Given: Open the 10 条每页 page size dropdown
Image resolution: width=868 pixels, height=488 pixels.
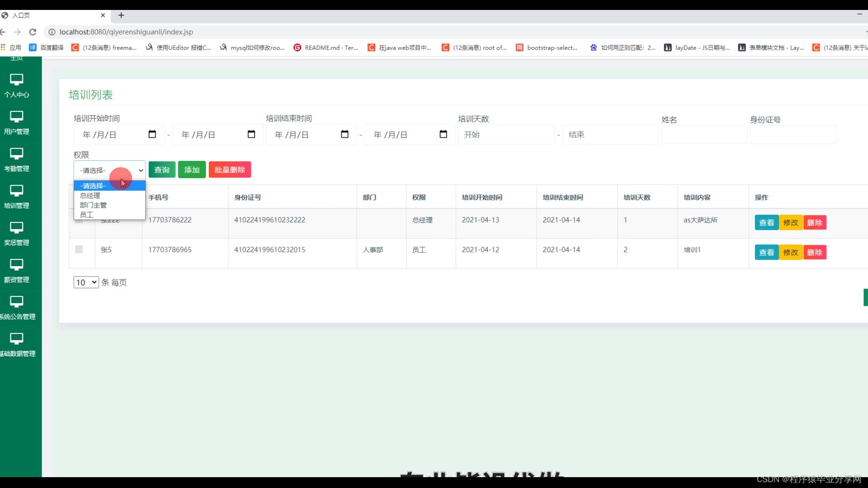Looking at the screenshot, I should 86,282.
